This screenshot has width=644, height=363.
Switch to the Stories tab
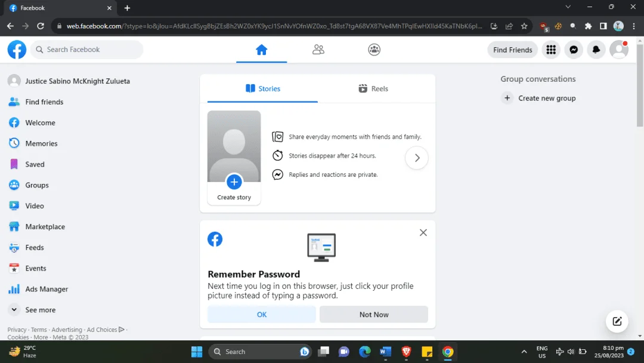pyautogui.click(x=262, y=89)
